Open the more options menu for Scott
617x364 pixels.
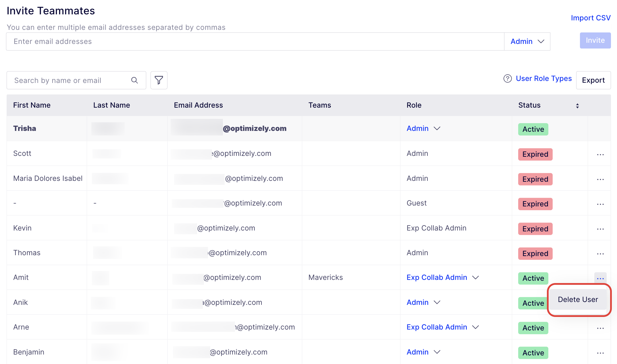[600, 154]
